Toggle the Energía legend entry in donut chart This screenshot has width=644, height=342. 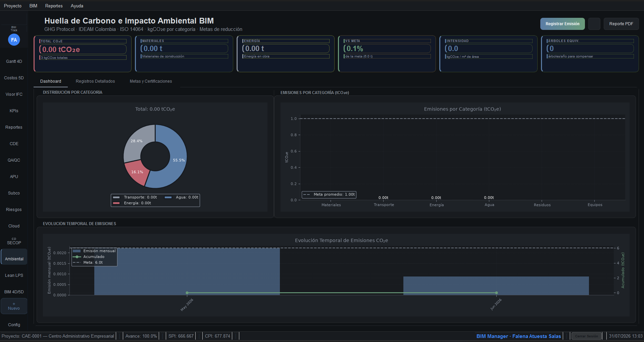pos(132,203)
